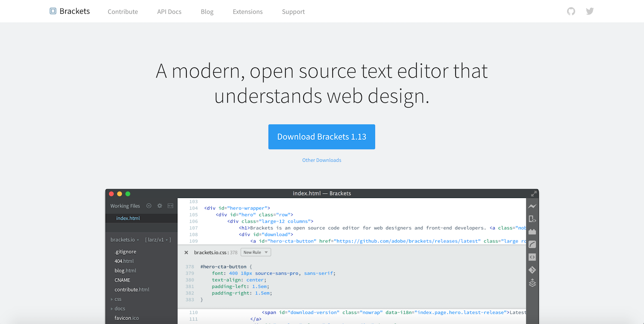Click the padding-right: 1.5em; line
This screenshot has height=324, width=644.
coord(242,293)
